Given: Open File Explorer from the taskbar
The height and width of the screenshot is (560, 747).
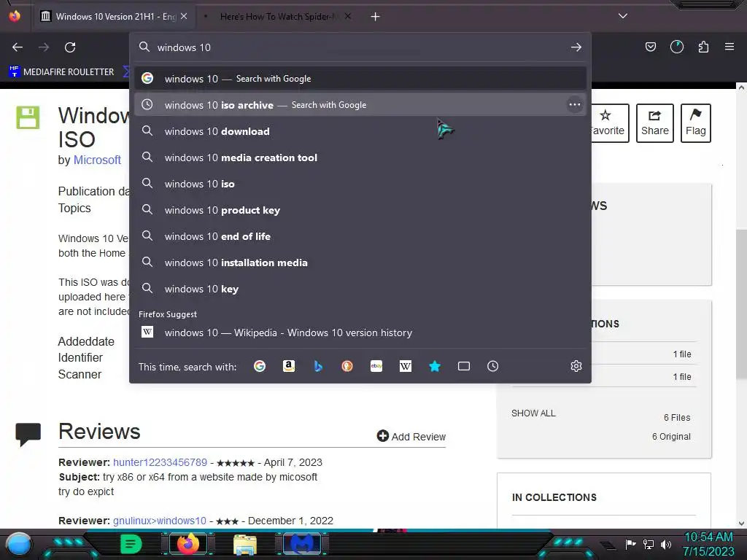Looking at the screenshot, I should coord(245,544).
